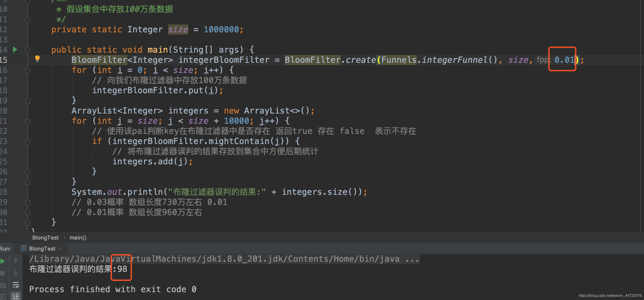Click BlongTest in the breadcrumb bar
Viewport: 644px width, 300px height.
pos(45,237)
